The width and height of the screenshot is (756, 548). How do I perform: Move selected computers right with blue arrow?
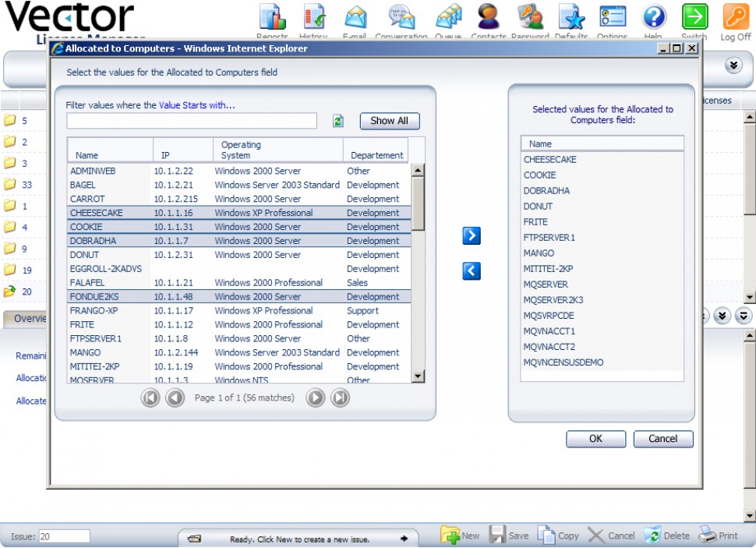point(472,236)
